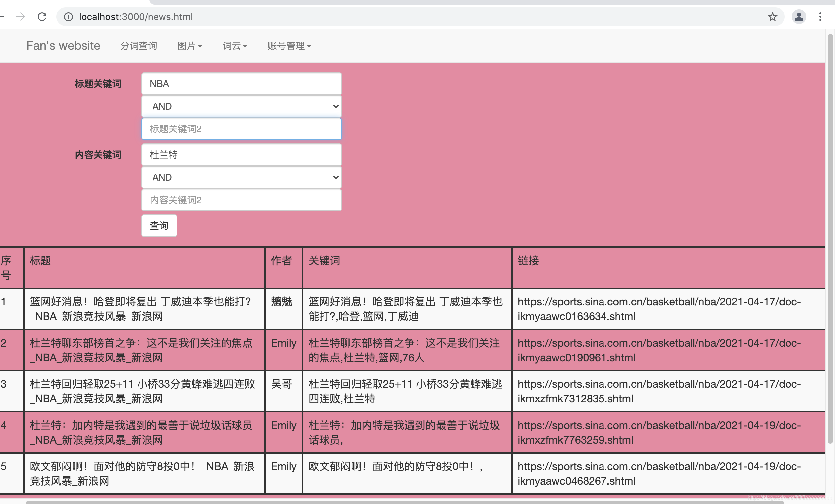Screen dimensions: 835x504
Task: Click the browser refresh icon
Action: tap(42, 16)
